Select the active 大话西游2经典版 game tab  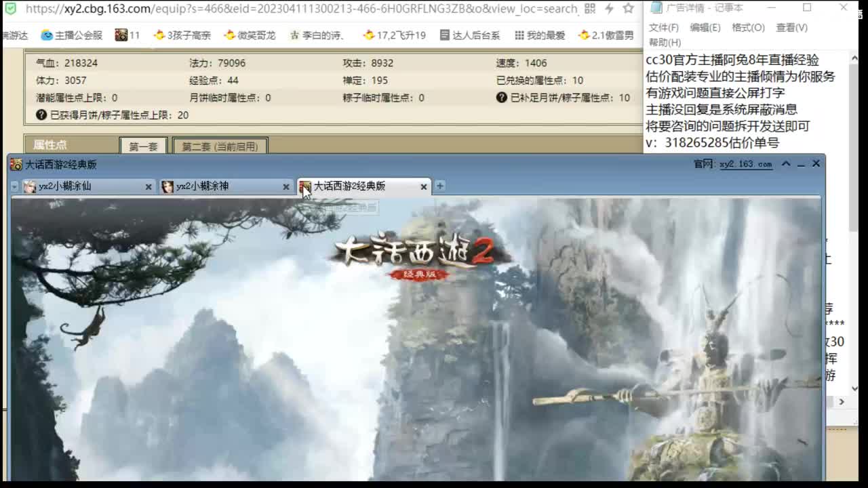(x=363, y=186)
